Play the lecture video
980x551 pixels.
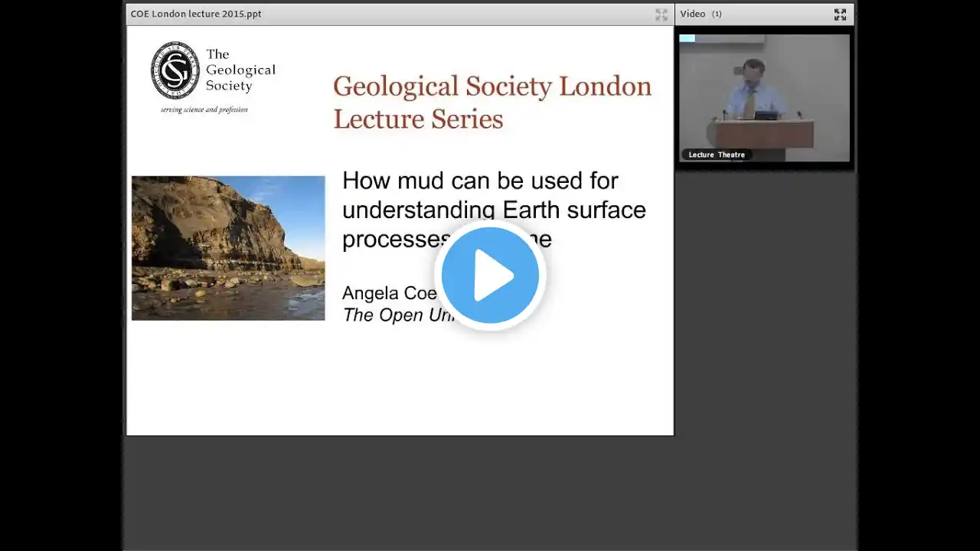pyautogui.click(x=490, y=275)
